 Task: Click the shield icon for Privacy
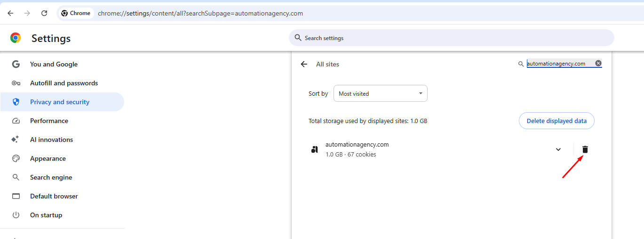tap(16, 102)
